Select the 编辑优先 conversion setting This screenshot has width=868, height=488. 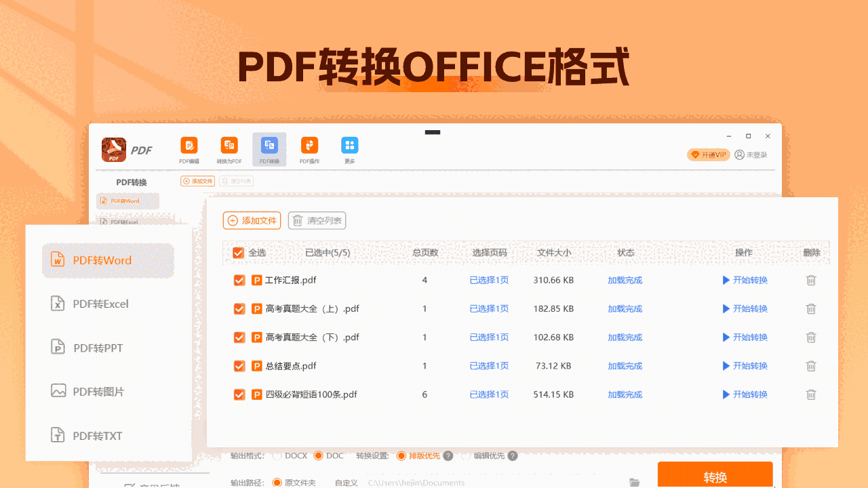[x=466, y=455]
